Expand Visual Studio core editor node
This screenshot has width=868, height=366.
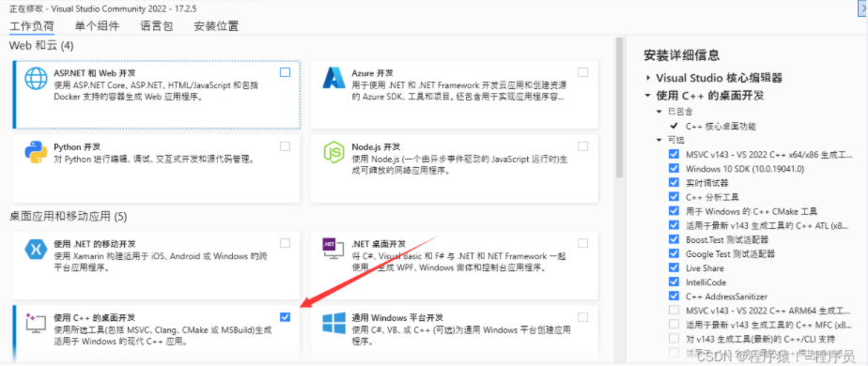(647, 78)
